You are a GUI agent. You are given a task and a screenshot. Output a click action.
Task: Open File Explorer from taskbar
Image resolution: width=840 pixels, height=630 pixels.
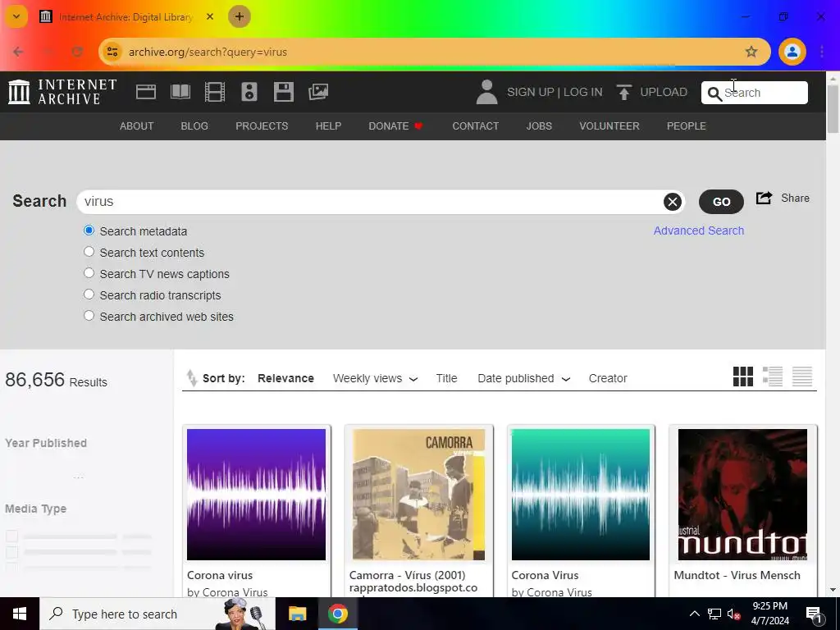(x=297, y=614)
